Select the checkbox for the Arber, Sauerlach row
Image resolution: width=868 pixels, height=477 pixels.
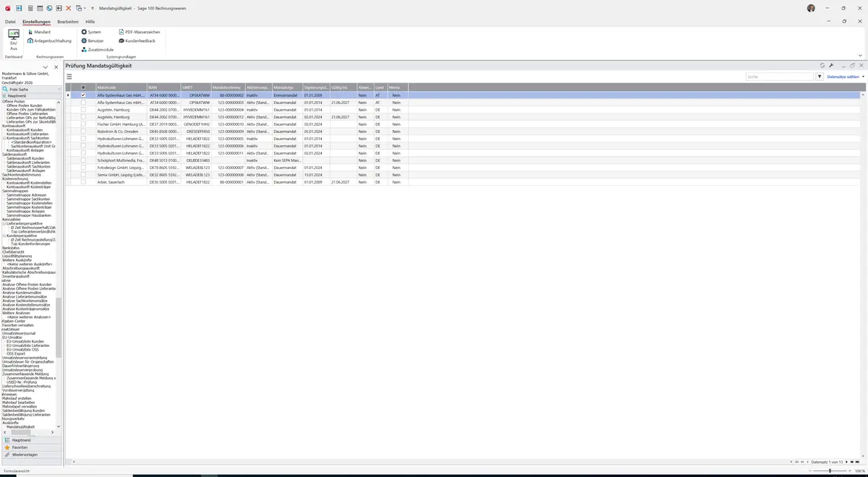(83, 182)
